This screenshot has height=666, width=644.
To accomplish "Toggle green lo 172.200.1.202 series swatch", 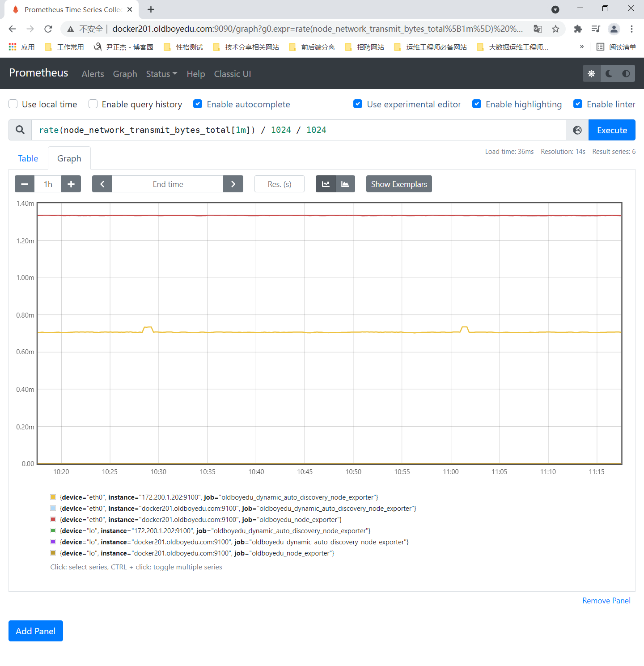I will click(x=53, y=530).
